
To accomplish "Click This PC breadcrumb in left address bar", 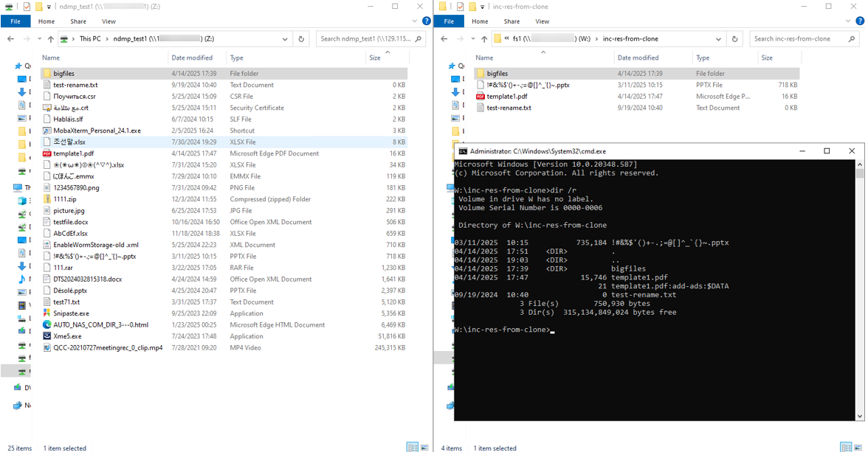I will pyautogui.click(x=90, y=39).
